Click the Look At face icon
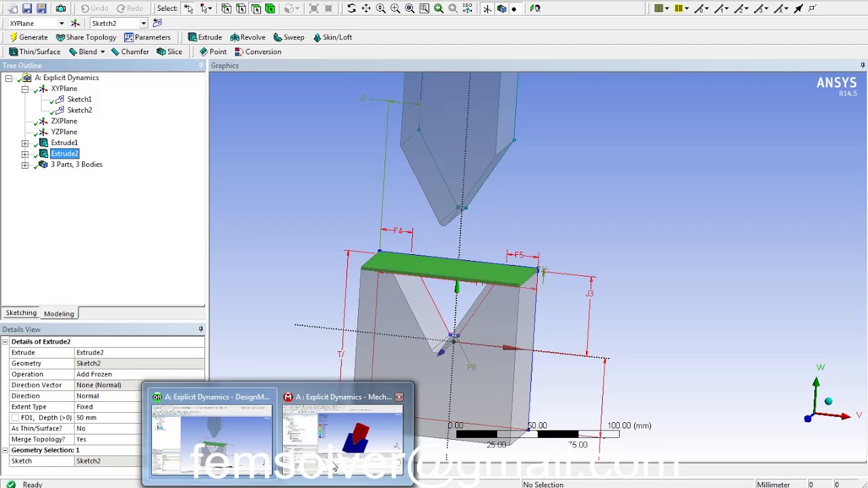This screenshot has width=868, height=488. point(535,8)
